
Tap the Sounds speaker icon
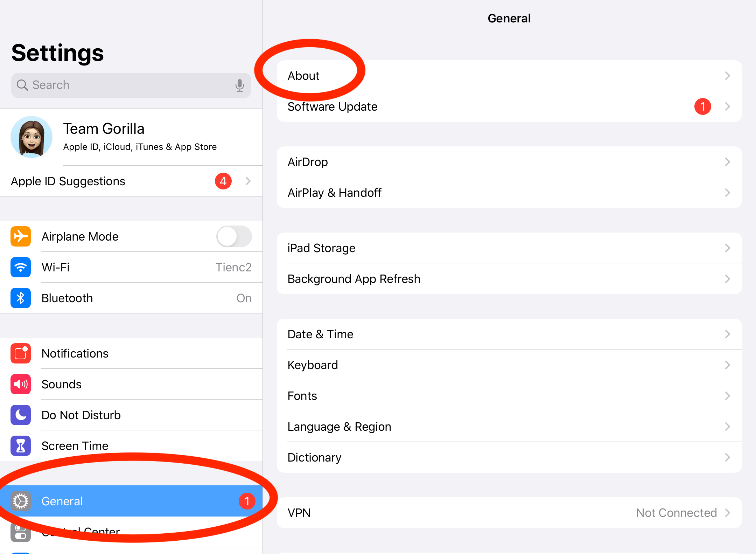21,384
